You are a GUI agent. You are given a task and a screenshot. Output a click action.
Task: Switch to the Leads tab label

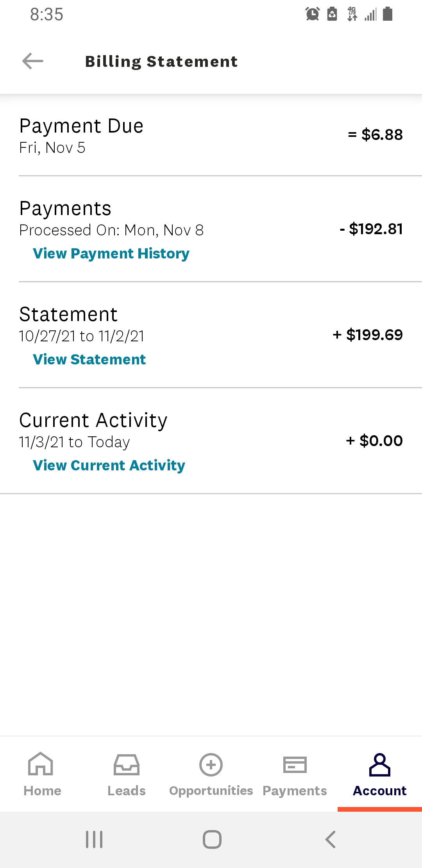(126, 791)
